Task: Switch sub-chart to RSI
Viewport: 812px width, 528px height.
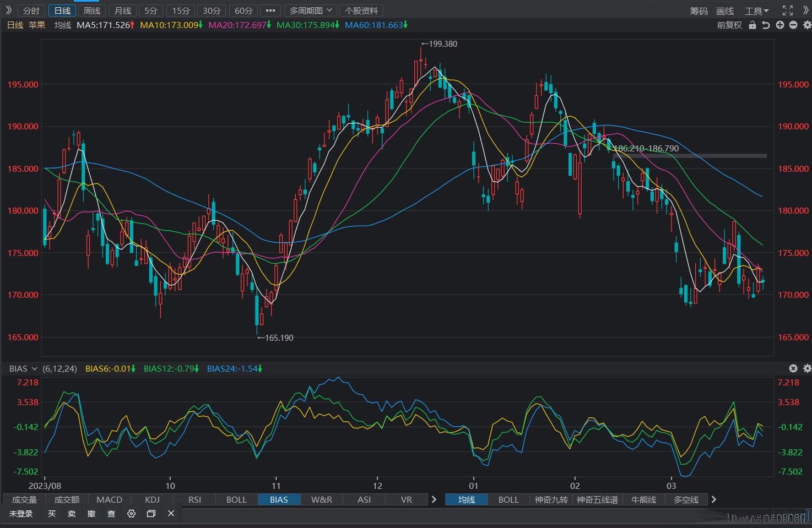Action: (194, 499)
